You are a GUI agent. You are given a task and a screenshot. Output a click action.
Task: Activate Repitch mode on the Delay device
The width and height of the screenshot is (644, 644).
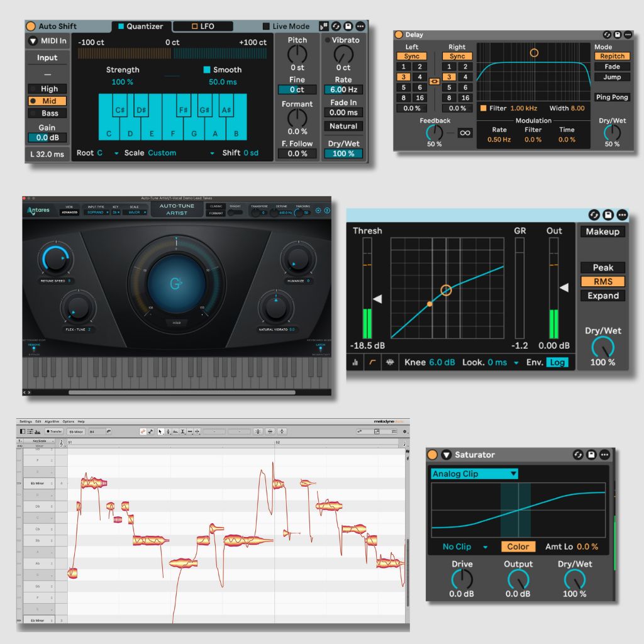(x=612, y=56)
